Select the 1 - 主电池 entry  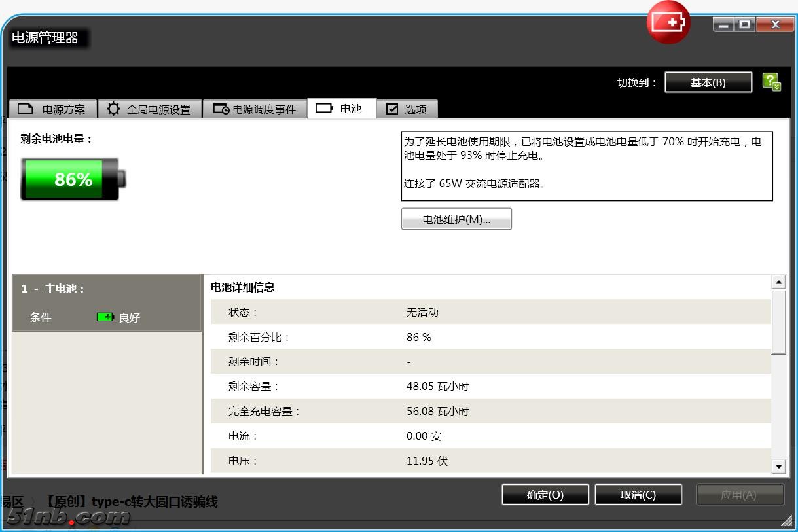[x=53, y=289]
